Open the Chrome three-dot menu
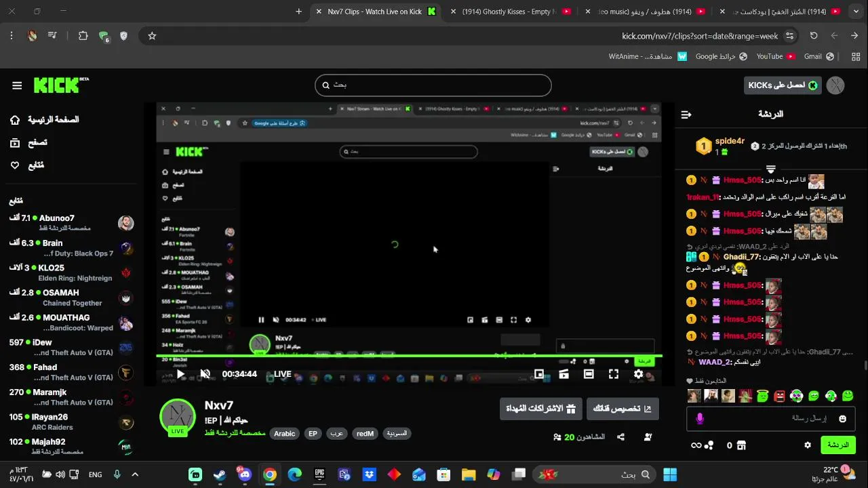The height and width of the screenshot is (488, 868). click(12, 36)
